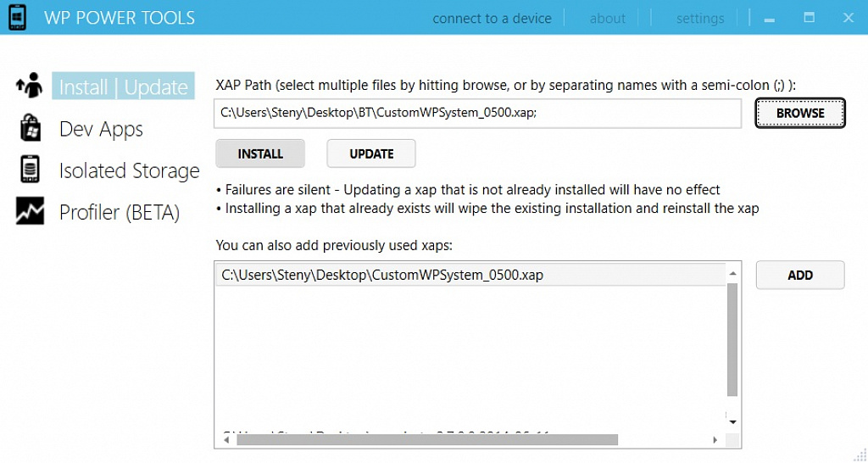Minimize the WP Power Tools window
868x463 pixels.
click(769, 20)
